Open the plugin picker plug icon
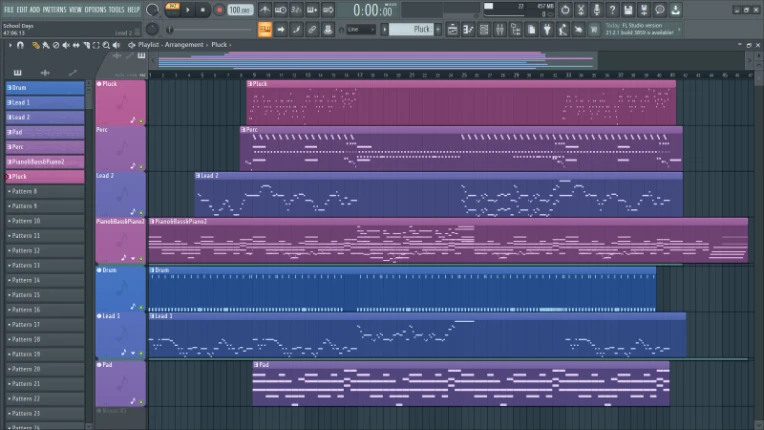Screen dimensions: 764x430 pyautogui.click(x=547, y=30)
